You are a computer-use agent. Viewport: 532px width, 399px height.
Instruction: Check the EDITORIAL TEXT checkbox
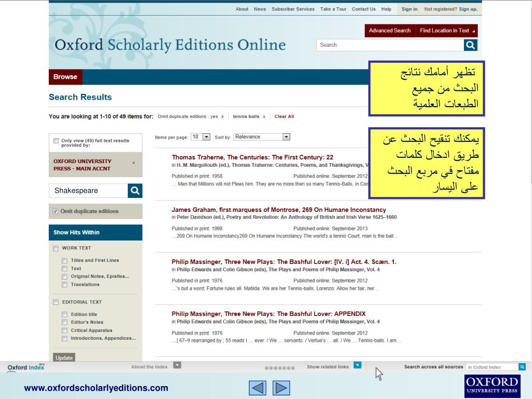tap(56, 302)
